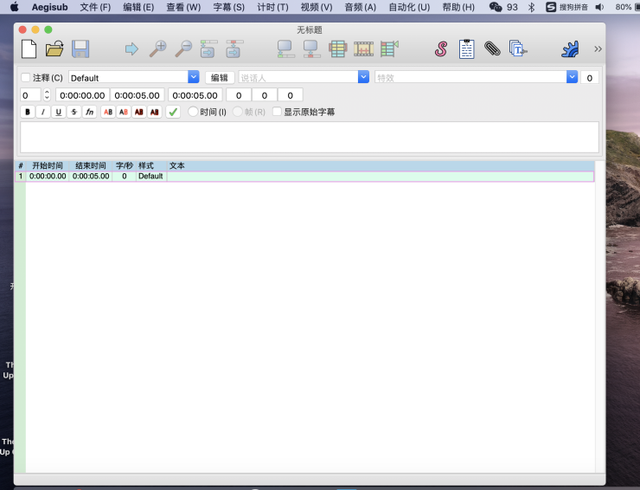Click the duration time input field
Viewport: 640px width, 490px height.
coord(195,95)
